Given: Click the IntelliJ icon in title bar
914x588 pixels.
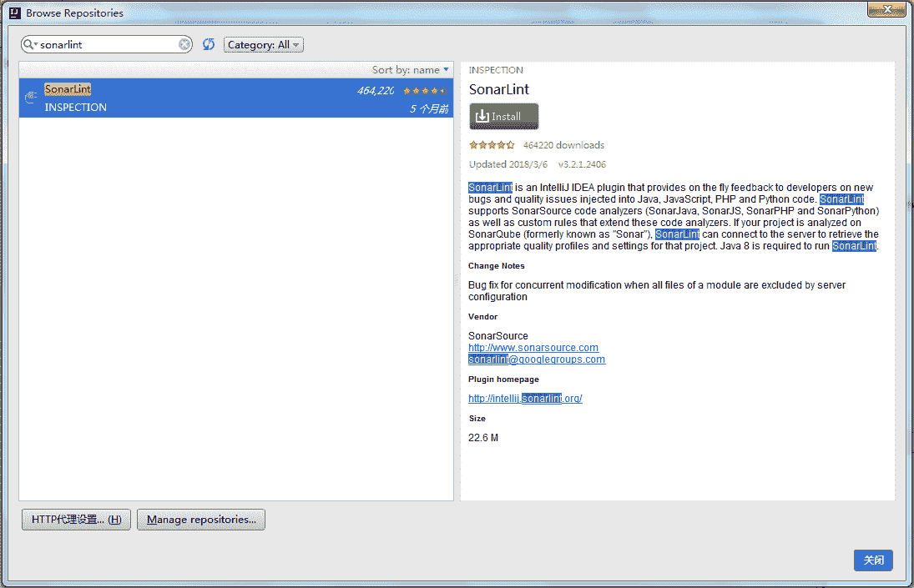Looking at the screenshot, I should coord(14,13).
